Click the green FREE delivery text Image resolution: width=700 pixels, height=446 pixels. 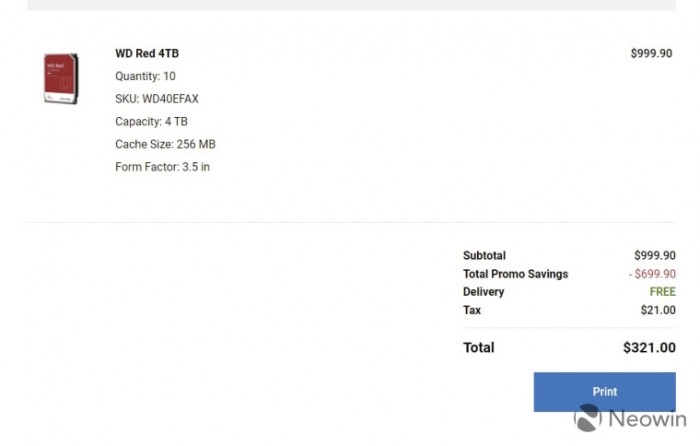tap(662, 292)
